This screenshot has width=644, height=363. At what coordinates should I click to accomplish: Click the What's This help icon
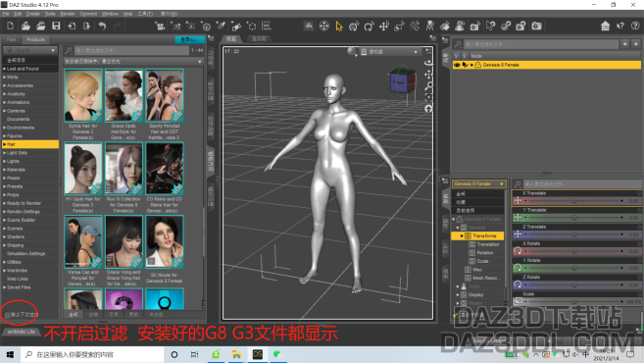pos(620,26)
